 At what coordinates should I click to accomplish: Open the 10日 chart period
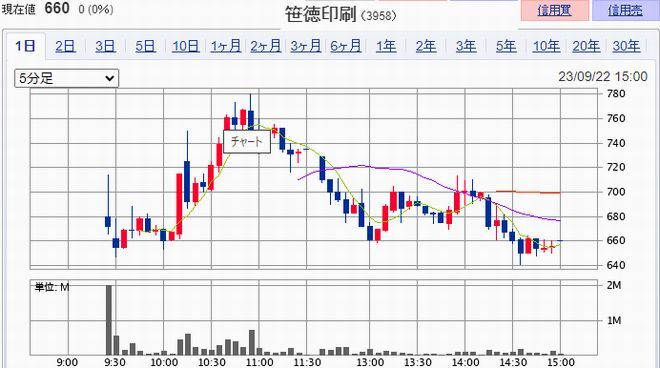[186, 46]
